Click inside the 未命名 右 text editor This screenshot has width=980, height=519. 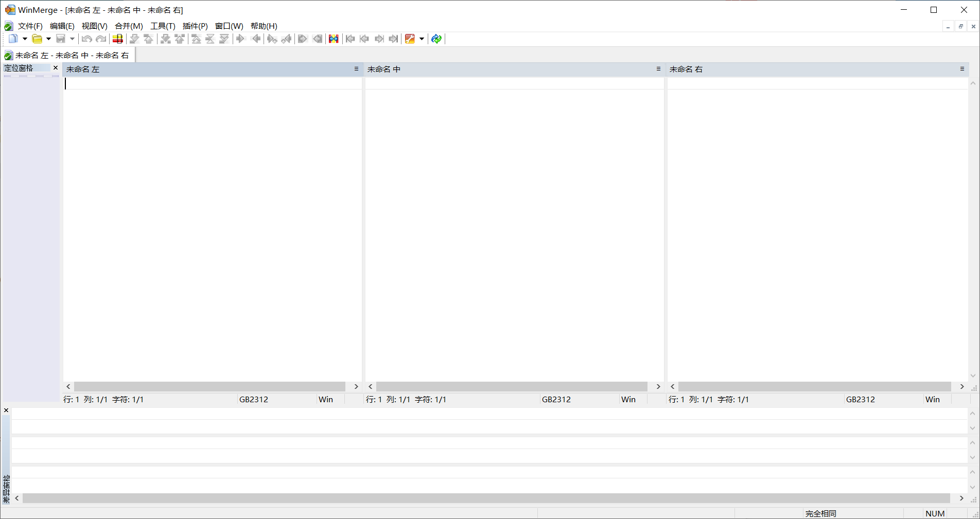(817, 229)
